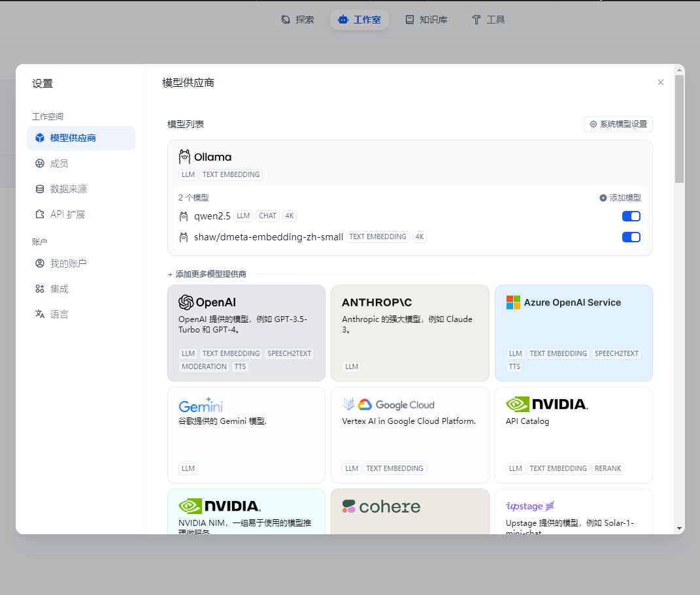Open the 探索 explore tab
Viewport: 700px width, 595px height.
click(x=298, y=20)
